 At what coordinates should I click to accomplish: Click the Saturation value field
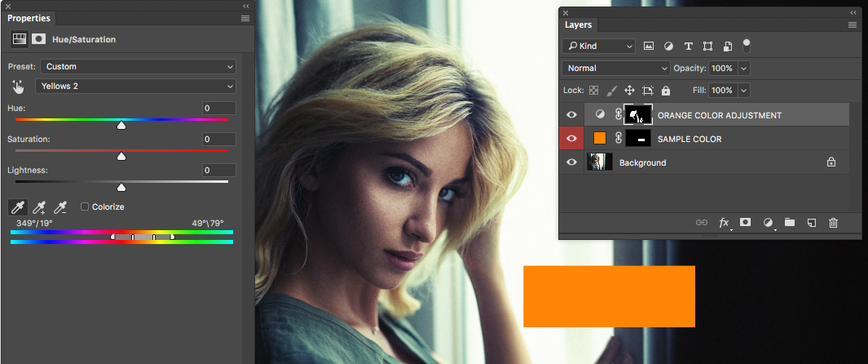pos(219,139)
